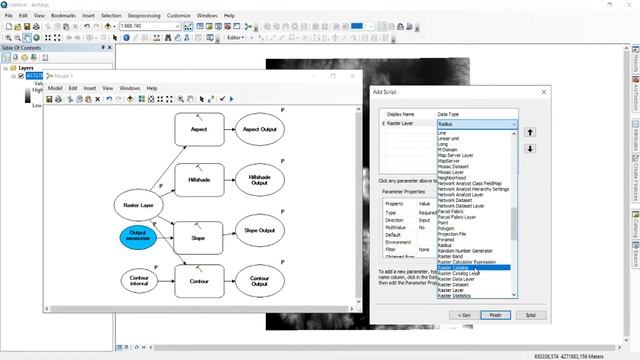
Task: Activate the Connect tool in ModelBuilder
Action: (211, 99)
